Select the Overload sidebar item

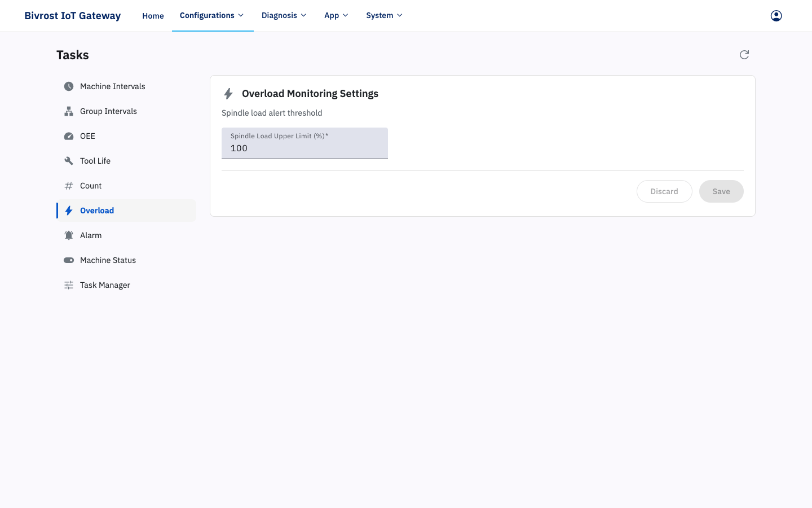point(126,211)
